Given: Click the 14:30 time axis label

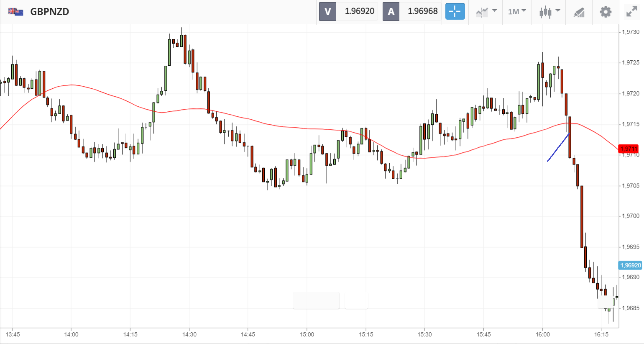Looking at the screenshot, I should (189, 334).
